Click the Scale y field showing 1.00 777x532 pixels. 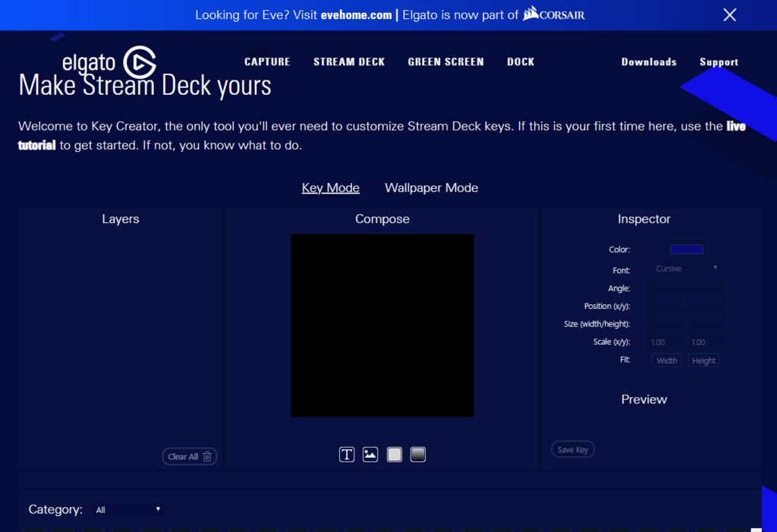(706, 342)
